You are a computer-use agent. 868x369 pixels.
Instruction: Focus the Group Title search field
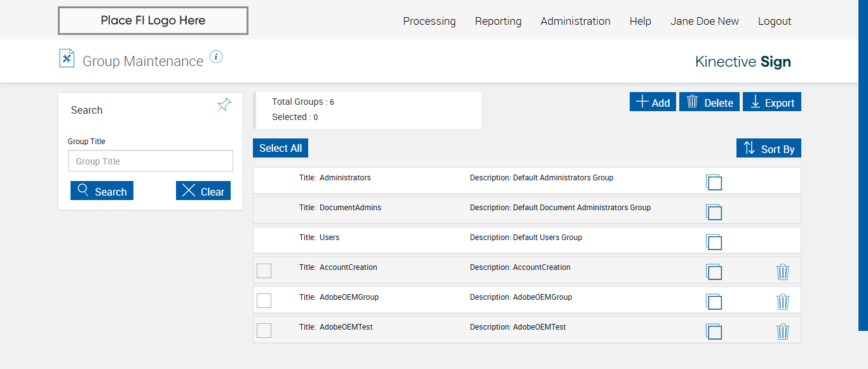(x=151, y=161)
